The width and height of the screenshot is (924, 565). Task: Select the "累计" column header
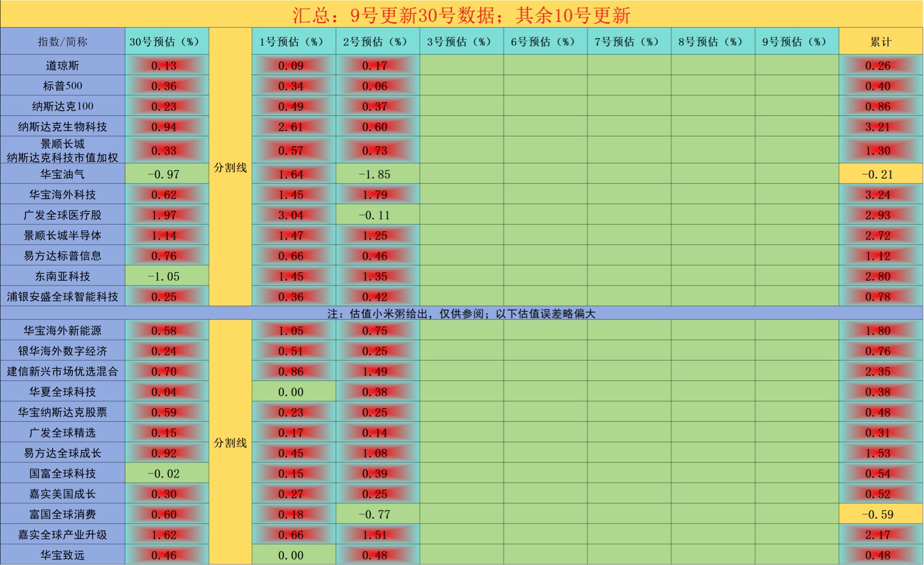point(881,42)
